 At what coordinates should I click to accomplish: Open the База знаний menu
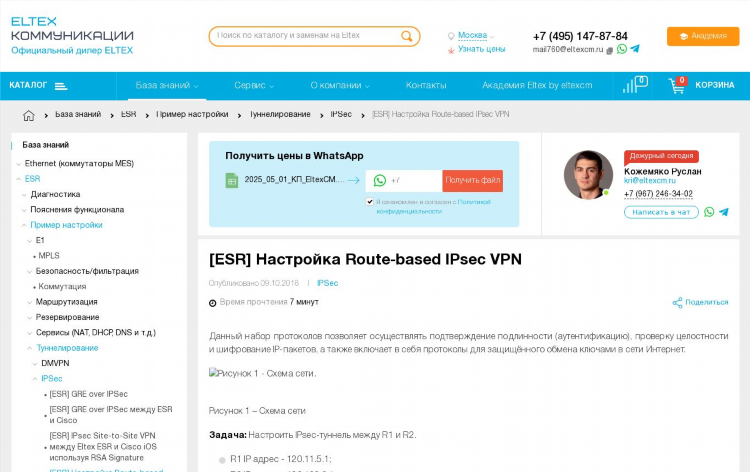167,86
